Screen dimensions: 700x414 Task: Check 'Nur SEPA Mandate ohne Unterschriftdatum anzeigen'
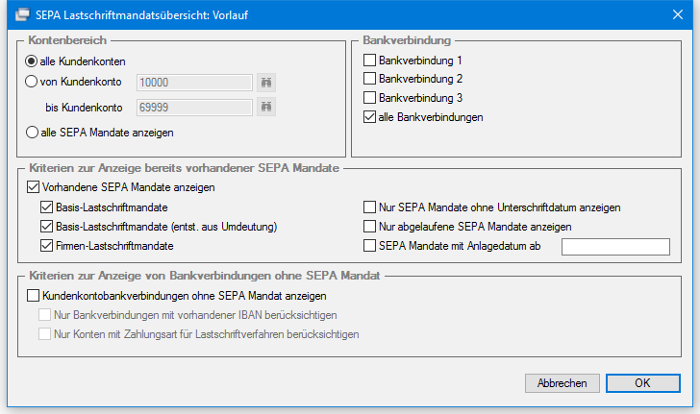click(x=369, y=207)
